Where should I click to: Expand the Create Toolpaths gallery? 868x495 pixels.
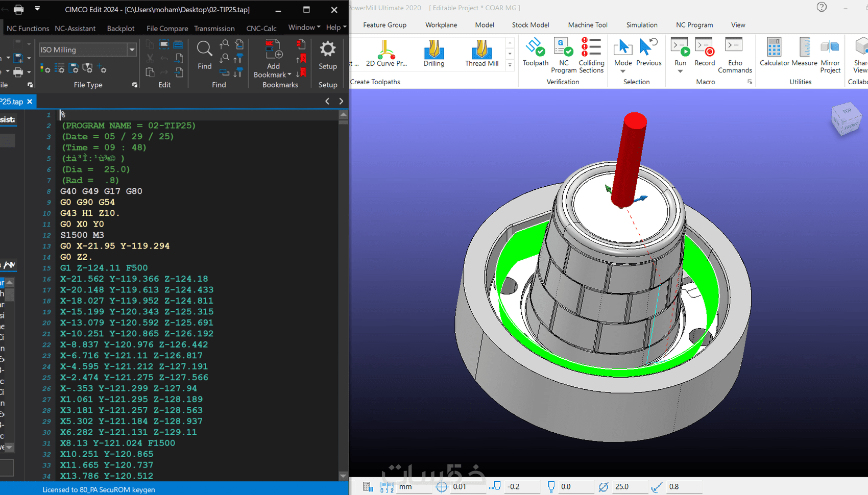[x=510, y=65]
